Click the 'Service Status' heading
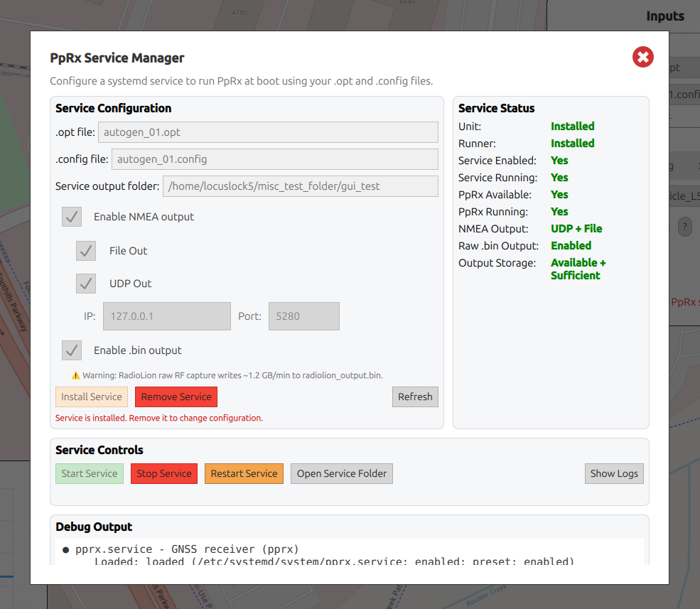 coord(497,109)
